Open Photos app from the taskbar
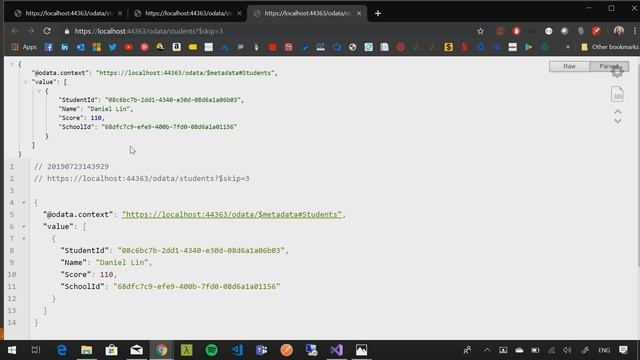Image resolution: width=640 pixels, height=360 pixels. 361,350
